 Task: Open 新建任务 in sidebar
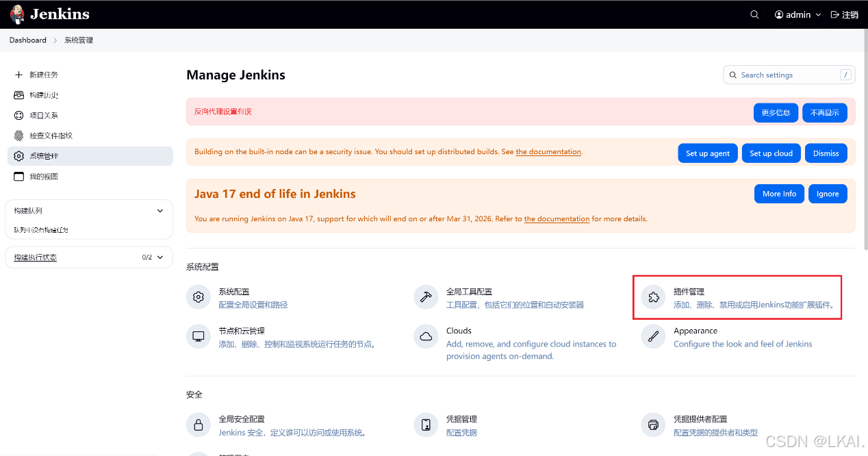[90, 75]
